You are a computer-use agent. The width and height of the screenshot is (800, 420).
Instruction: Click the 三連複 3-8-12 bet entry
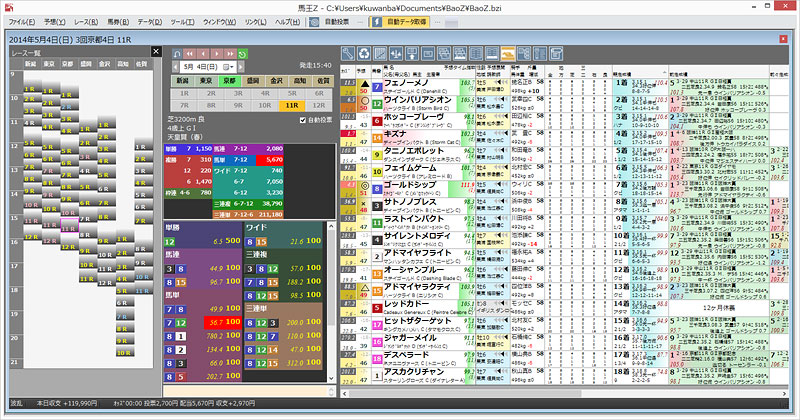tap(283, 268)
